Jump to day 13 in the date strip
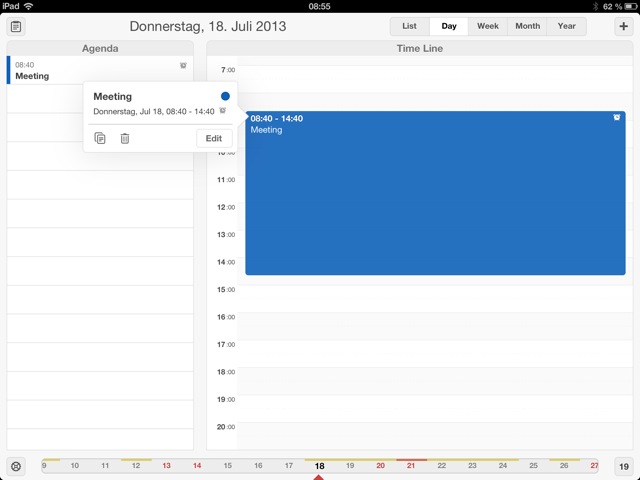Screen dimensions: 640x480 (167, 466)
